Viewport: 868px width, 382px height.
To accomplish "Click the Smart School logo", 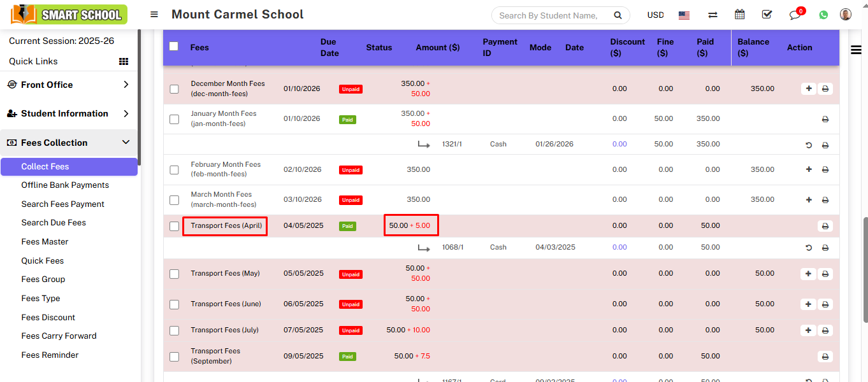I will coord(69,15).
